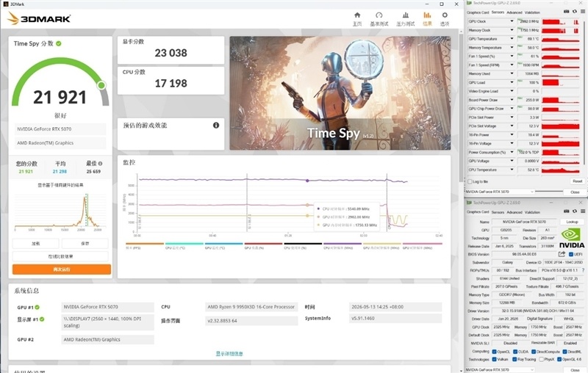The width and height of the screenshot is (588, 373).
Task: Click the 加载 load button
Action: 35,244
